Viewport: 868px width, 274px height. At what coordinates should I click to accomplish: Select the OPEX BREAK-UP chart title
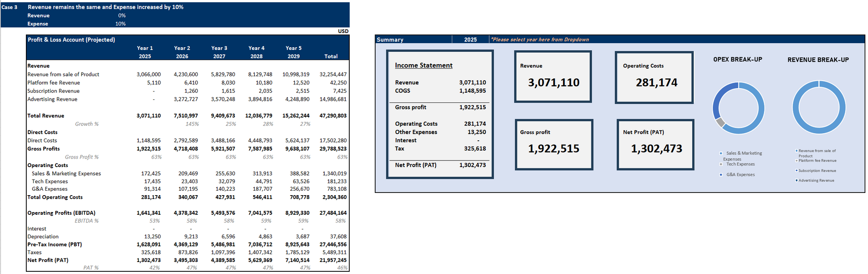coord(737,60)
